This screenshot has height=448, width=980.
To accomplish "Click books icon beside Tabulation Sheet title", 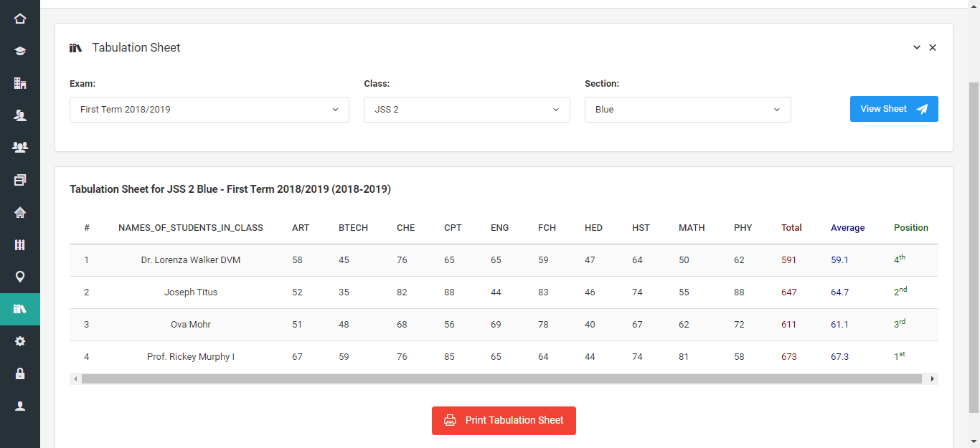I will click(x=75, y=48).
